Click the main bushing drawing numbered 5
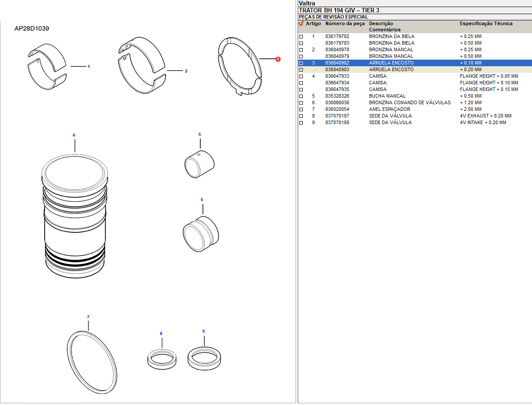 click(x=199, y=164)
